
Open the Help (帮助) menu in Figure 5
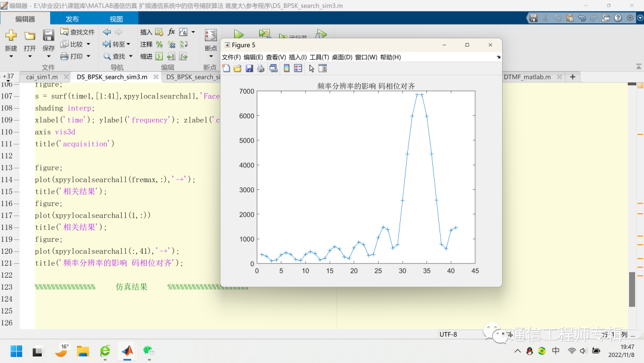tap(391, 57)
